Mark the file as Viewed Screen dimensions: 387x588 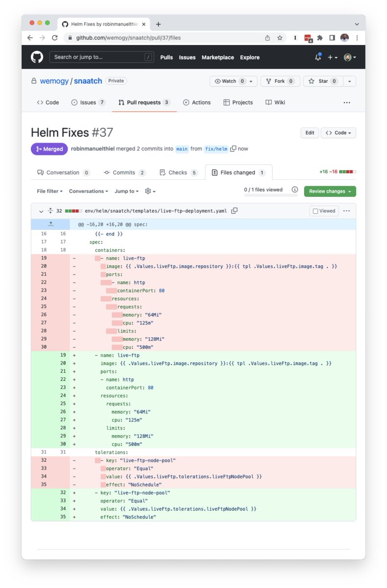[324, 211]
